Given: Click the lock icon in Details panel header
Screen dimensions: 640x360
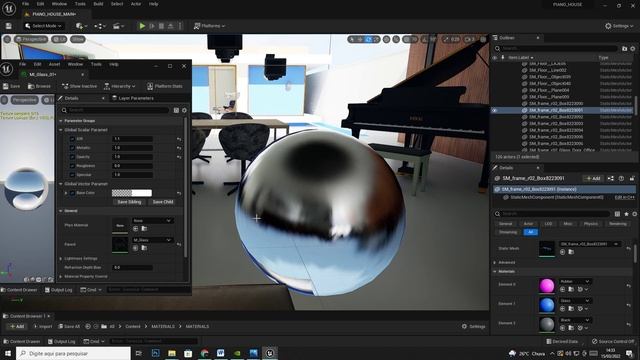Looking at the screenshot, I should click(632, 178).
